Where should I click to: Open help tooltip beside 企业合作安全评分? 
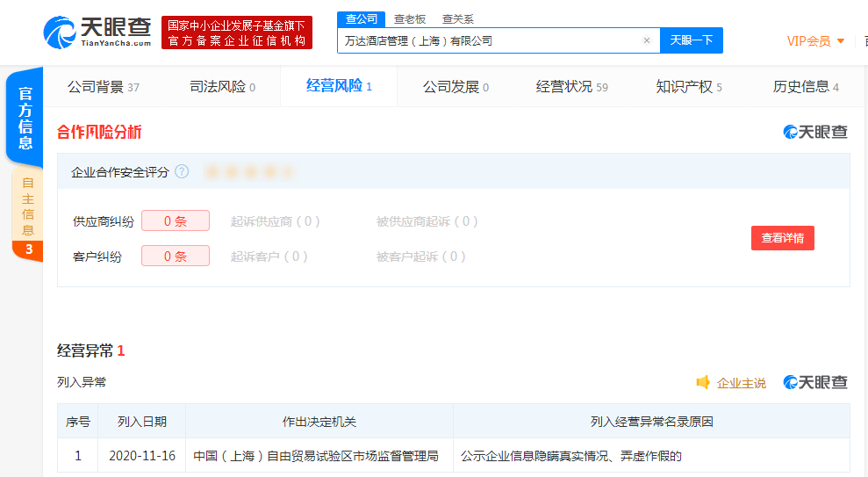(182, 172)
